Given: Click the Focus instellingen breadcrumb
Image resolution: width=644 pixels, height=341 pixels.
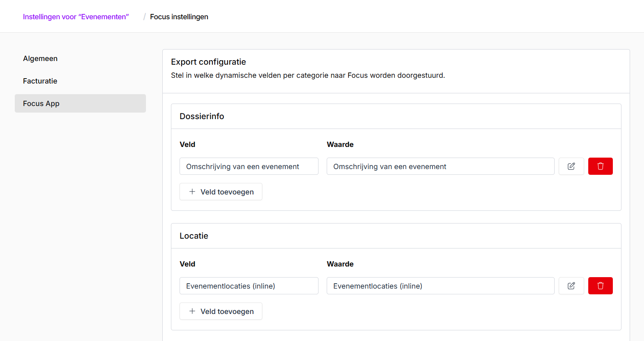Looking at the screenshot, I should coord(179,17).
